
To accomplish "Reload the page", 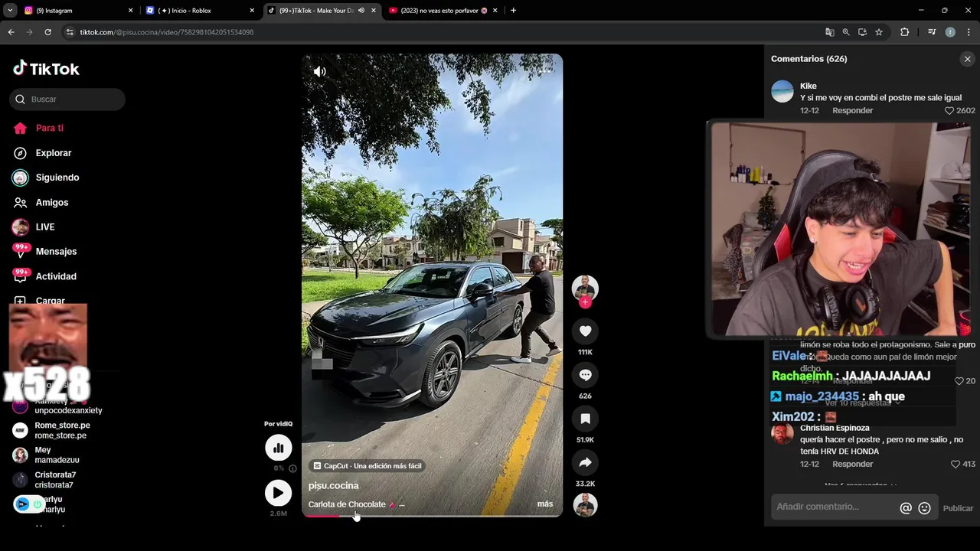I will 47,32.
